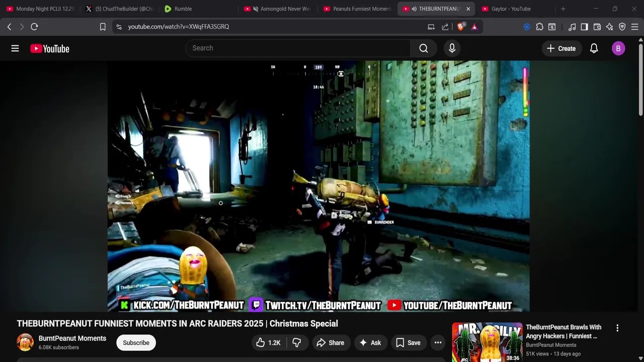Click the YouTube search field
The height and width of the screenshot is (362, 644).
(x=298, y=48)
